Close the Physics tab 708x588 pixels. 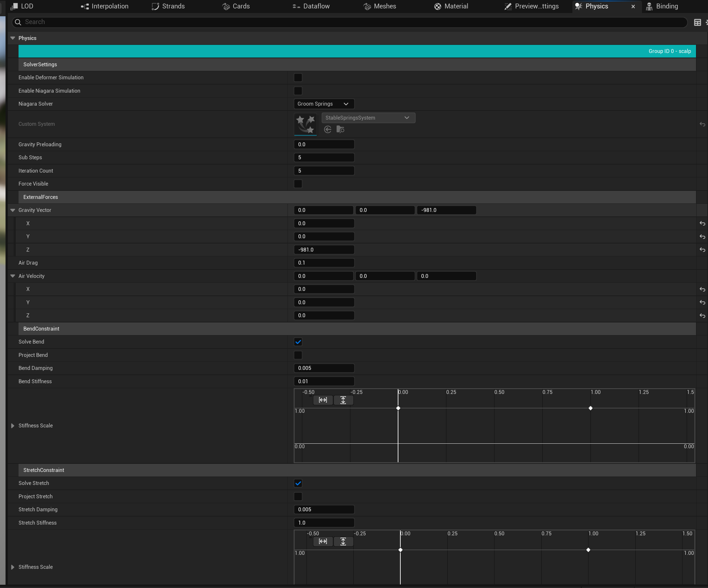coord(633,7)
